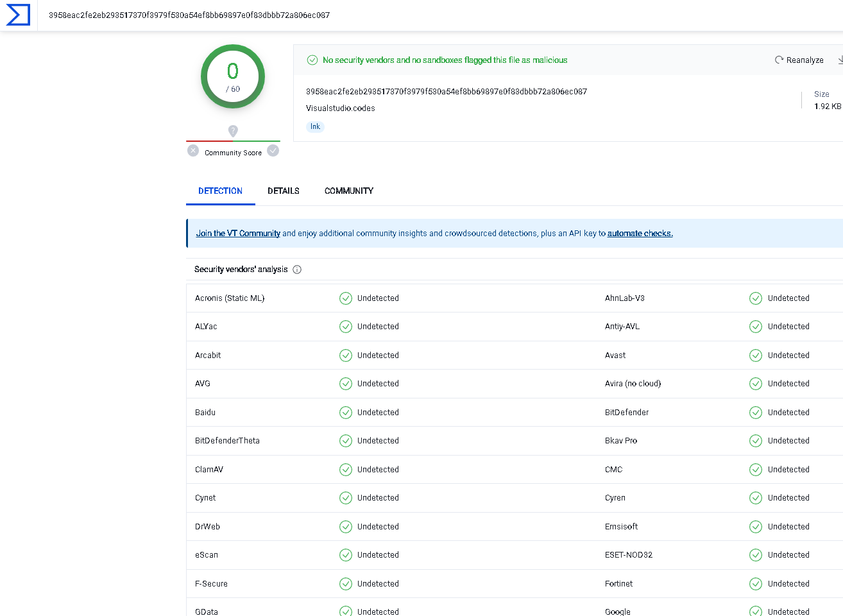Click the VirusTotal logo icon
The image size is (843, 616).
pos(18,15)
